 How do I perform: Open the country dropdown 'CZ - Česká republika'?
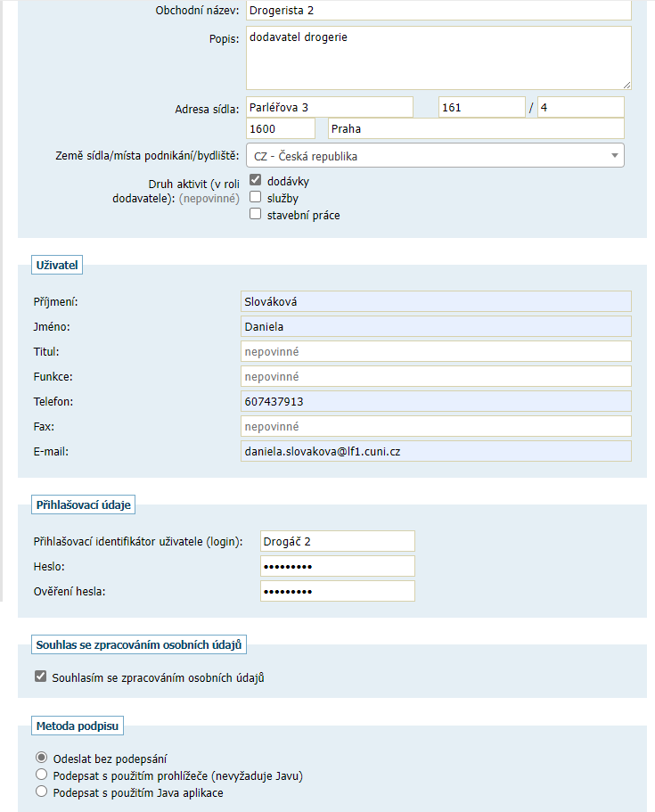428,156
